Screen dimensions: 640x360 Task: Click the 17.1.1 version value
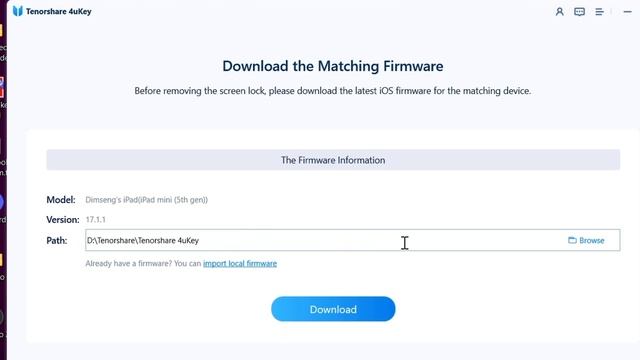[x=96, y=220]
